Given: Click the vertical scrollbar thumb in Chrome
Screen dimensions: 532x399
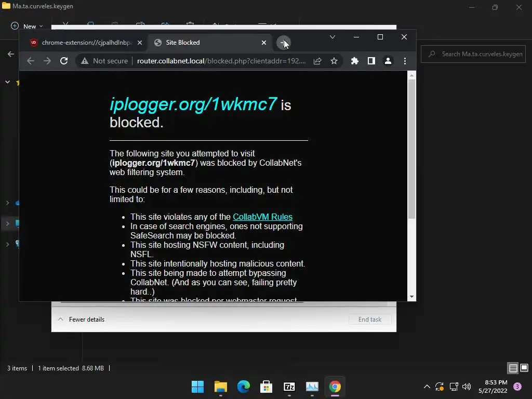Looking at the screenshot, I should click(x=411, y=149).
